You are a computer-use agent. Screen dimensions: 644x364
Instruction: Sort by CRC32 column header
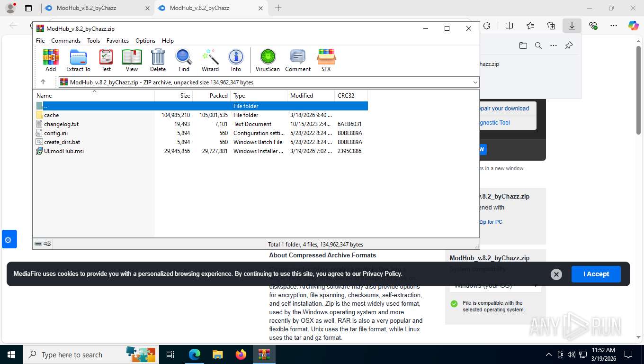coord(351,96)
